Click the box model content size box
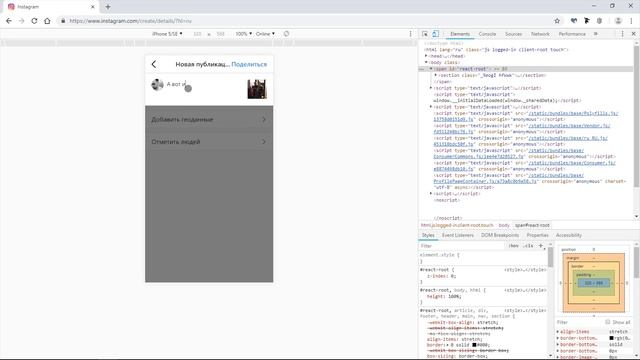Image resolution: width=640 pixels, height=360 pixels. [x=594, y=282]
